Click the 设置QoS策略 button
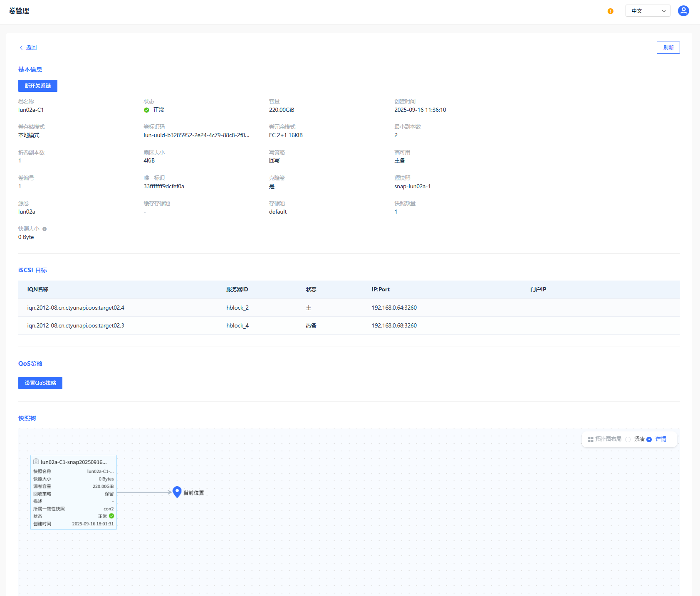 pos(40,383)
